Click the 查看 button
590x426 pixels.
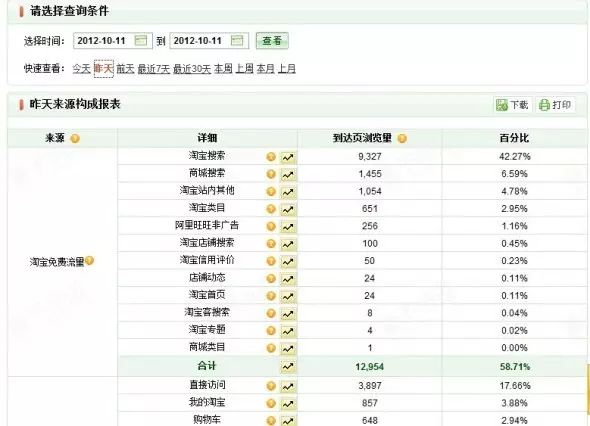tap(272, 41)
